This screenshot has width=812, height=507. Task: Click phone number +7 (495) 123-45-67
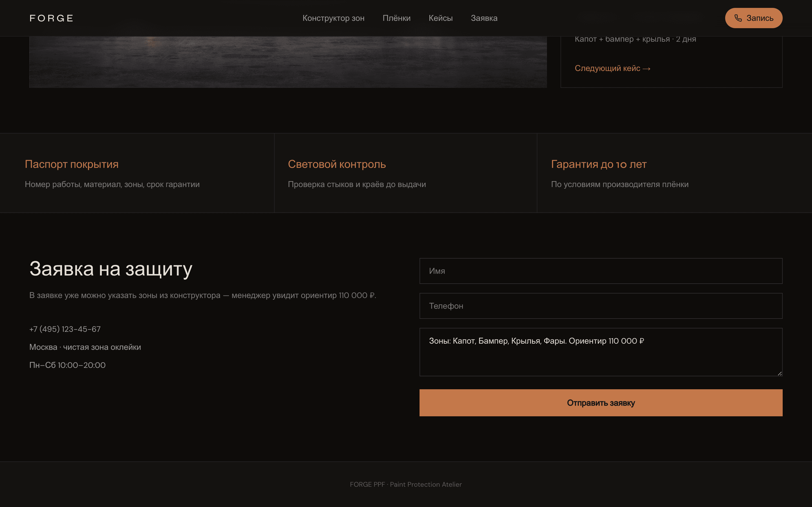[65, 329]
